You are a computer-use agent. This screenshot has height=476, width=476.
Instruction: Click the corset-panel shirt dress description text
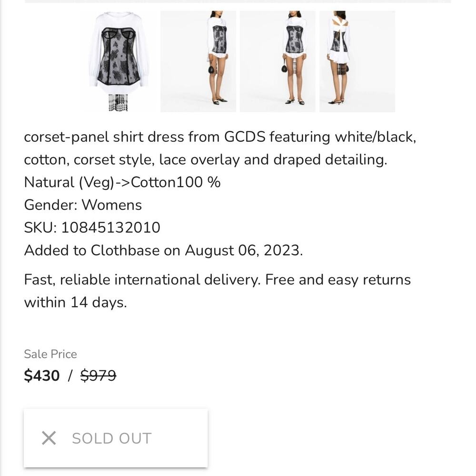tap(220, 148)
